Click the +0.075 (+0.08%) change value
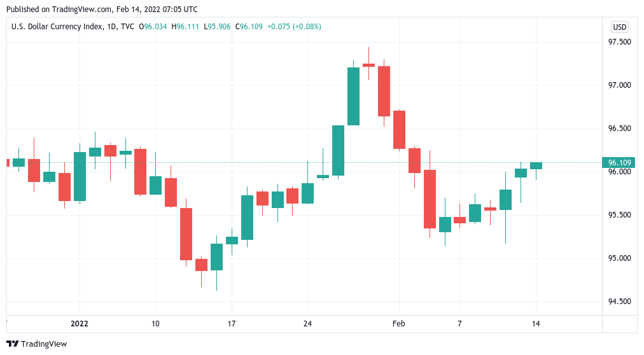 pyautogui.click(x=293, y=27)
